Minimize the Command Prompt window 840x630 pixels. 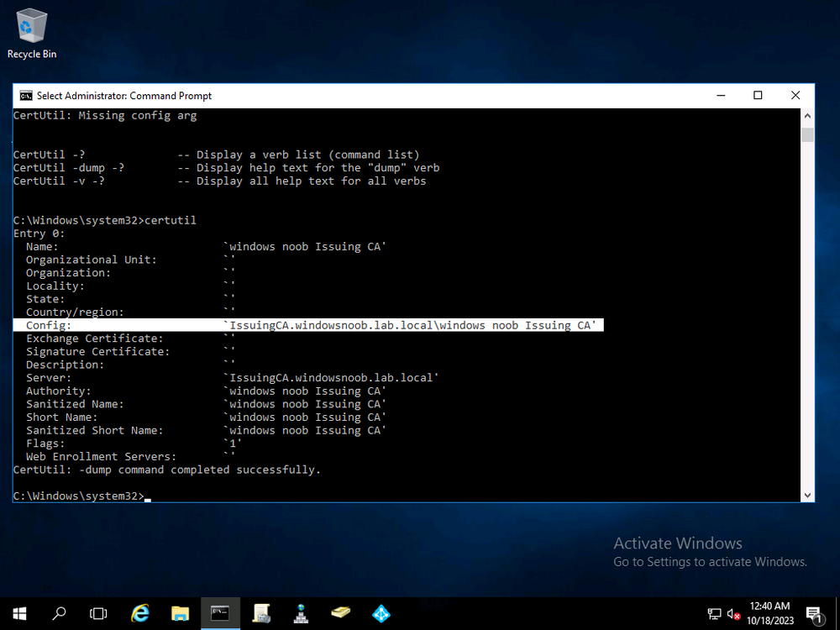(x=721, y=96)
